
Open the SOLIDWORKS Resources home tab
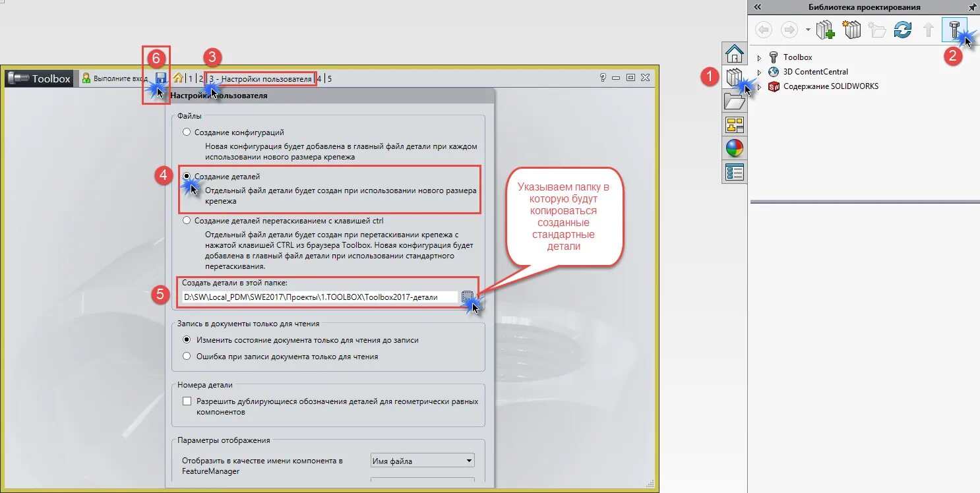tap(735, 53)
